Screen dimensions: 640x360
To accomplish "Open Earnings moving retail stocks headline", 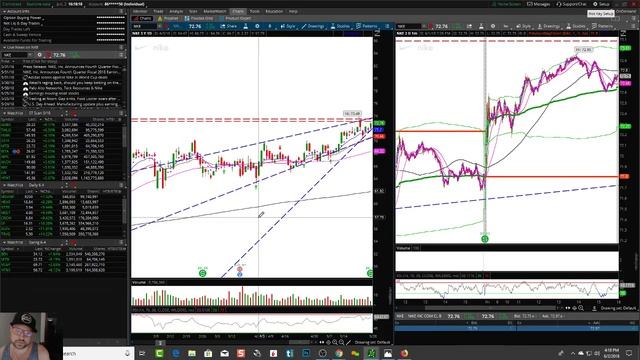I will 53,93.
